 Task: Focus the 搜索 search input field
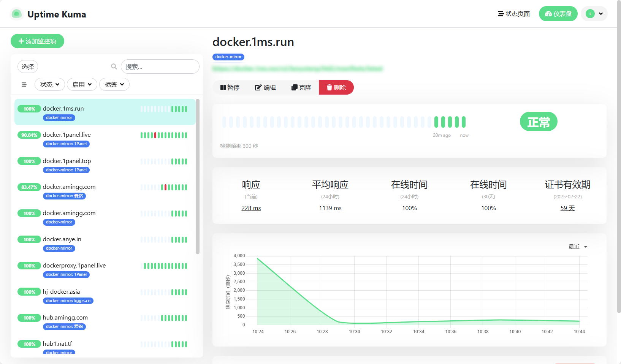160,66
